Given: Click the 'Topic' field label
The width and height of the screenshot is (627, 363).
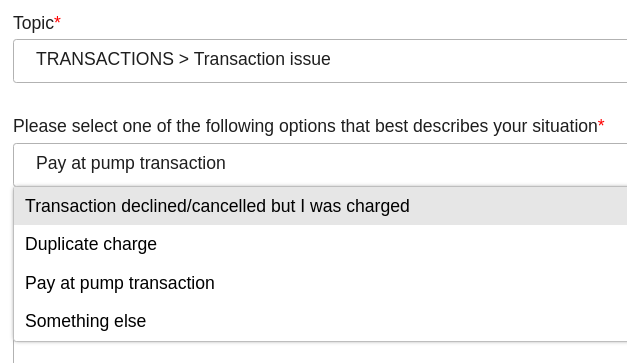Looking at the screenshot, I should [x=33, y=23].
